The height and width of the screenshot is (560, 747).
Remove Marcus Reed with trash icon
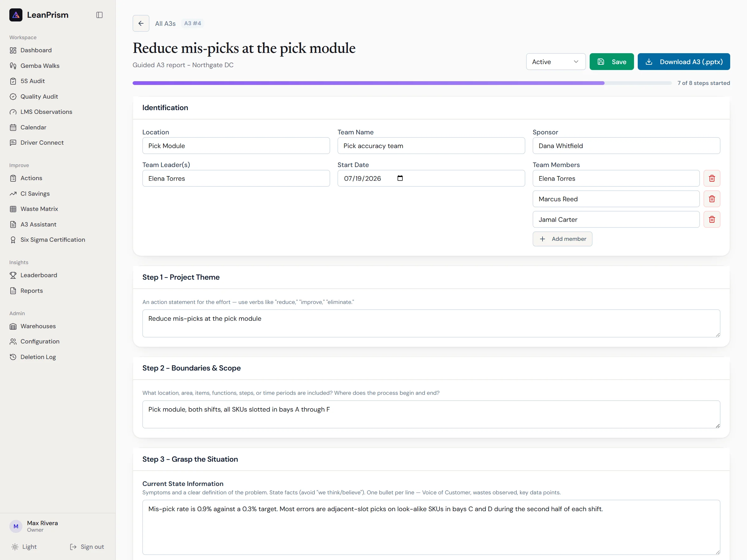(712, 199)
